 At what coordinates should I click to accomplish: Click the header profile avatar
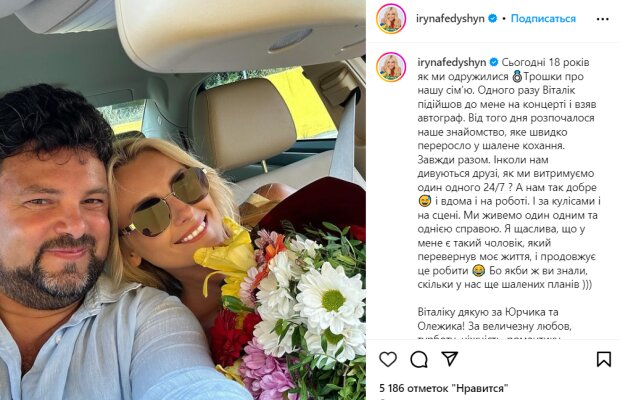(391, 19)
